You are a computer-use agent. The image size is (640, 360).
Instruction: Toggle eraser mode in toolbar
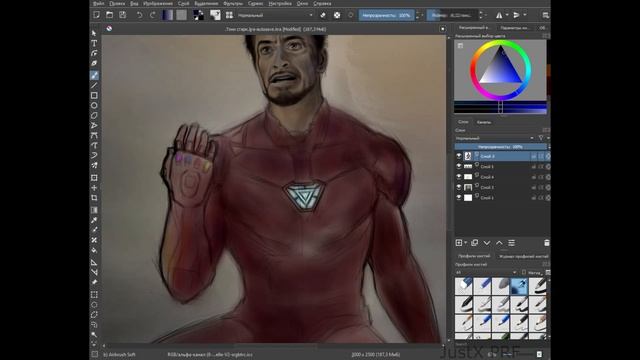click(323, 15)
